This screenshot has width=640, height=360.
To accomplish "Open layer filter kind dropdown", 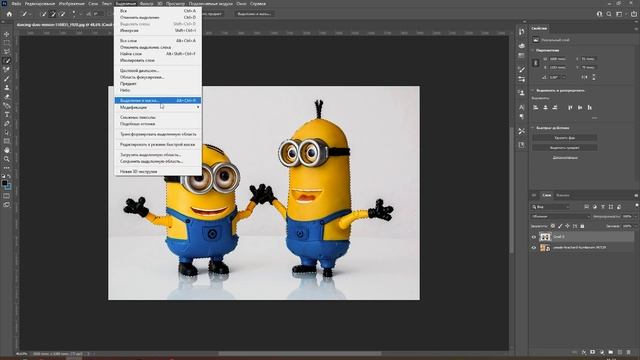I will (x=550, y=207).
